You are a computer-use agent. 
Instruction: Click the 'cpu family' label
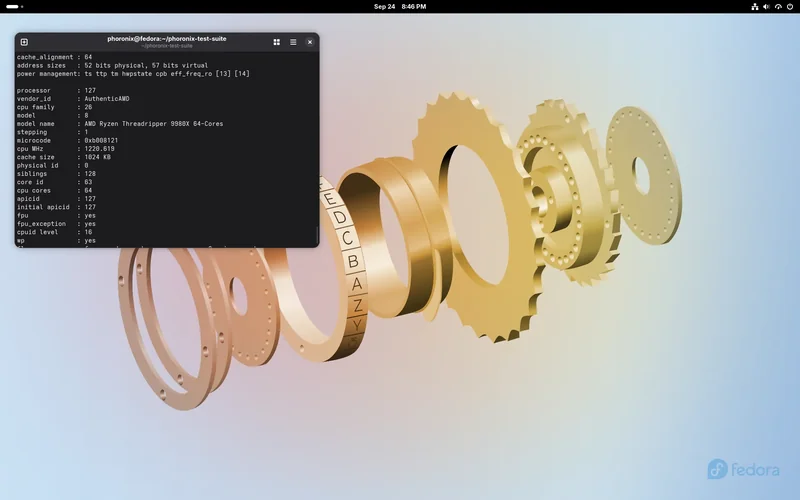pos(35,107)
